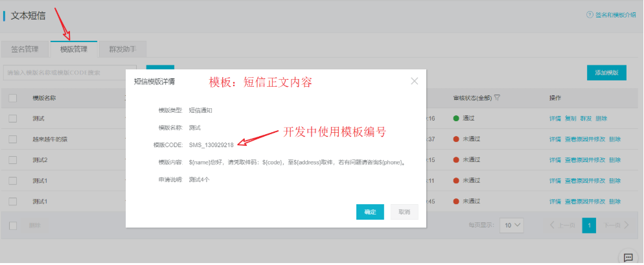The image size is (644, 265).
Task: Click 群发 for the 测试 row
Action: click(586, 119)
